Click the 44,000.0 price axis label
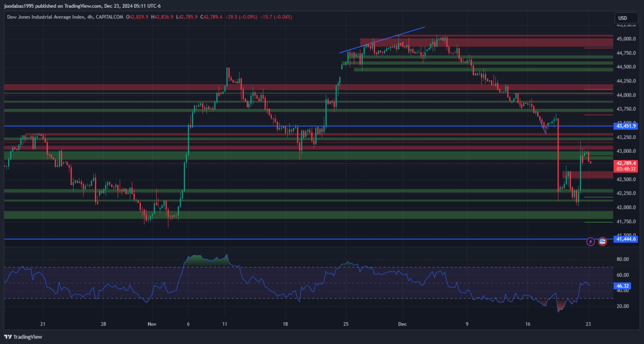Viewport: 644px width, 344px height. click(626, 95)
